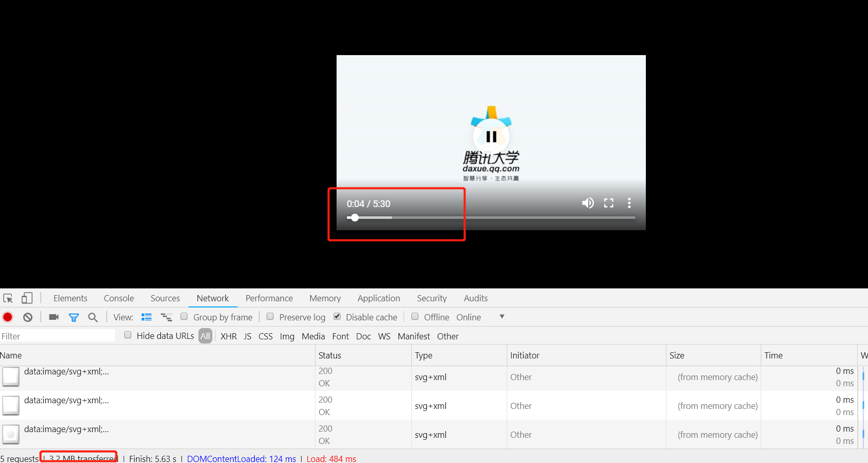
Task: Activate the inspect element picker
Action: point(8,298)
